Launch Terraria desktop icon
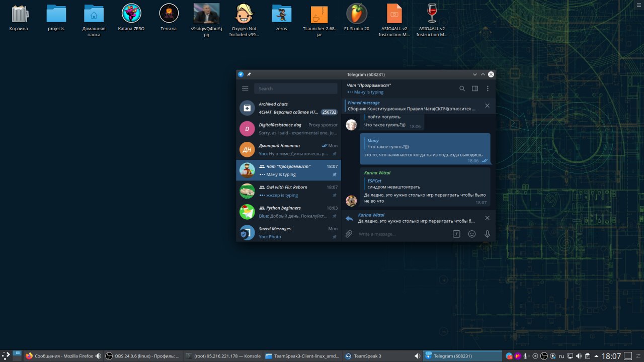The width and height of the screenshot is (644, 362). tap(169, 18)
